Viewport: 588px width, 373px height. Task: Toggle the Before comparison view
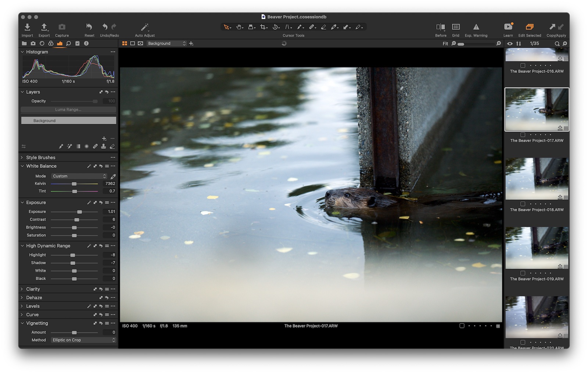440,27
